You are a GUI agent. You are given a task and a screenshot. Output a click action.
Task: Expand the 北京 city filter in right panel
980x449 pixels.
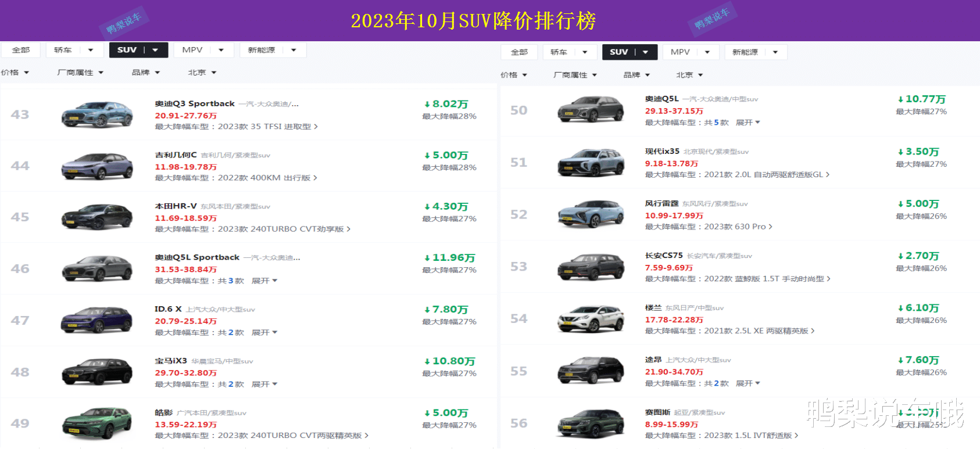coord(689,75)
